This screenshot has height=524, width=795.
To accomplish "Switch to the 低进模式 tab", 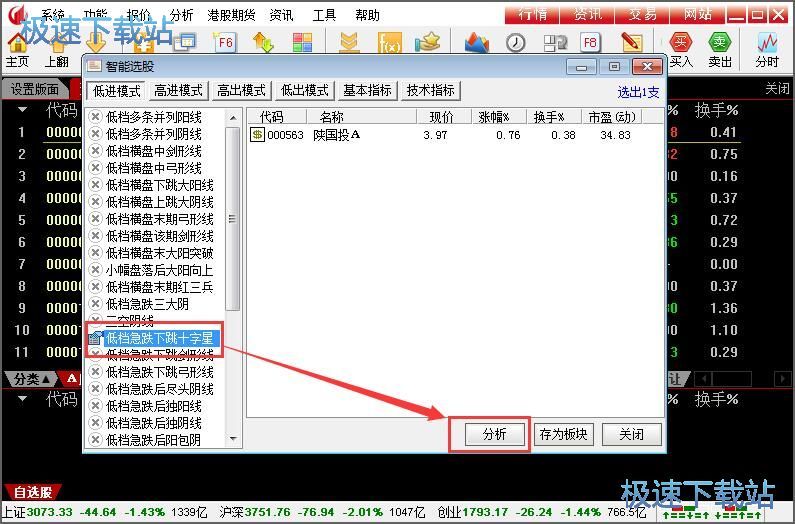I will click(116, 91).
